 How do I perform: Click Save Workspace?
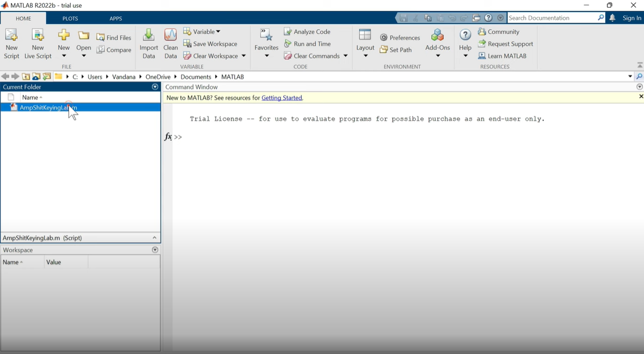tap(210, 44)
